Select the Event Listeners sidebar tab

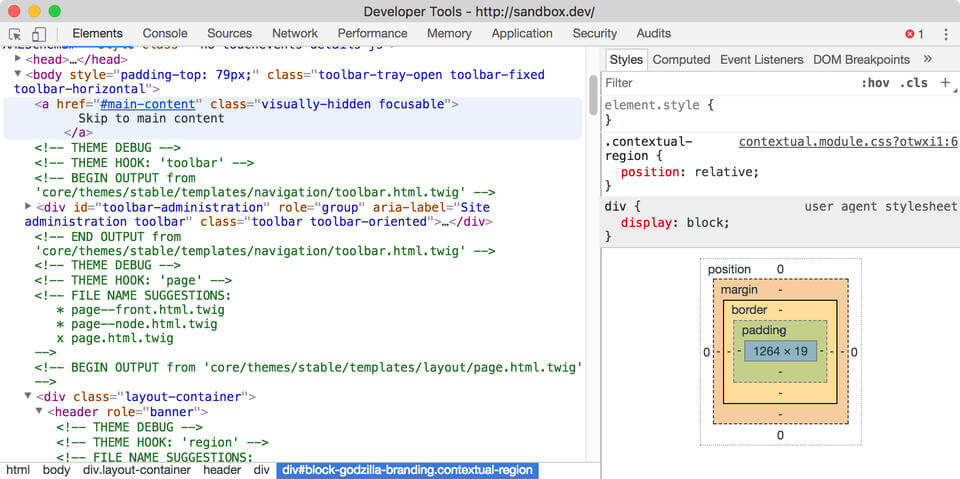761,59
